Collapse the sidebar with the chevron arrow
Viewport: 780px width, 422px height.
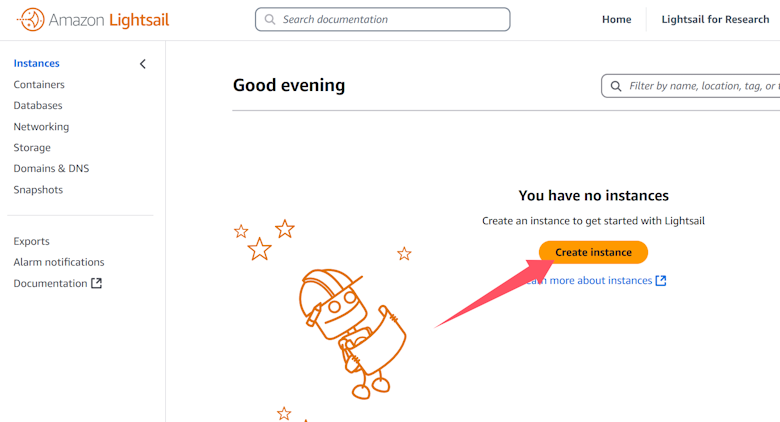(142, 64)
